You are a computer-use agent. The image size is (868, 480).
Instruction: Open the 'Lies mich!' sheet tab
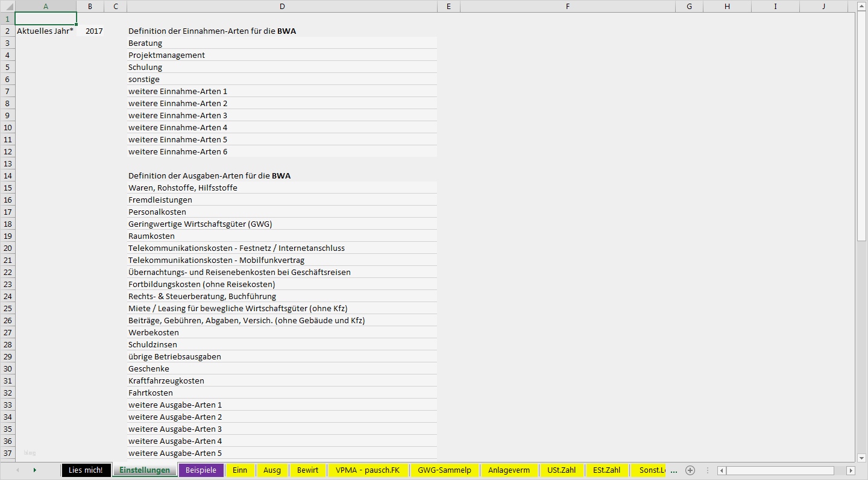click(x=86, y=470)
